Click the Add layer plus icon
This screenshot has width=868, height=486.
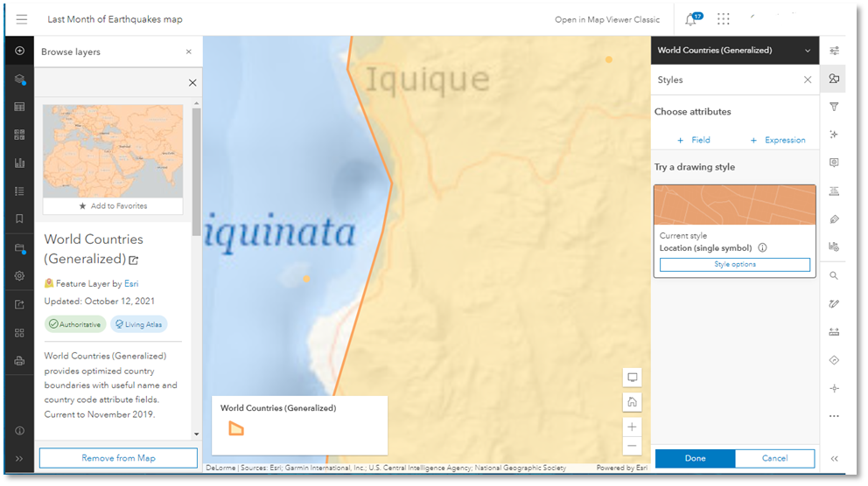click(19, 51)
